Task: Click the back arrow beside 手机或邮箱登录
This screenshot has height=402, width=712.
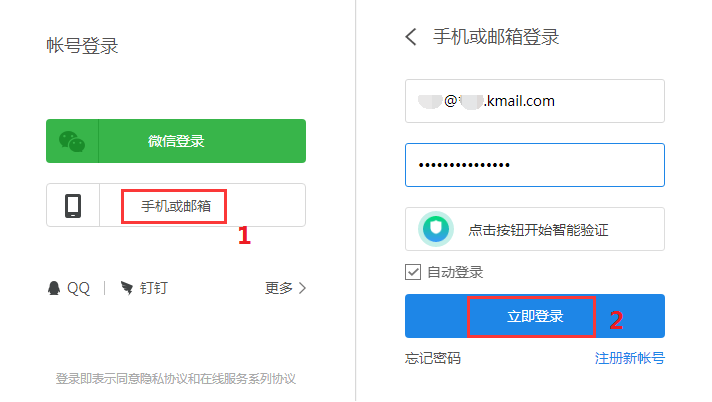Action: point(411,37)
